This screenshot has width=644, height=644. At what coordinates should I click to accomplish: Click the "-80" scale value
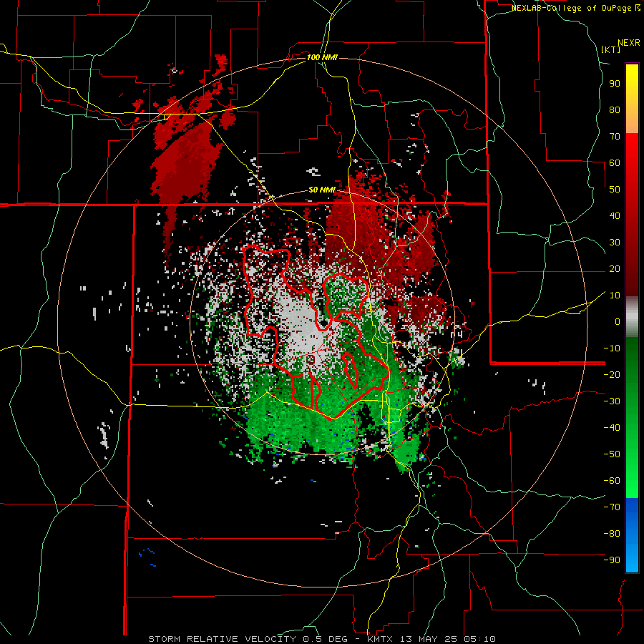(612, 534)
